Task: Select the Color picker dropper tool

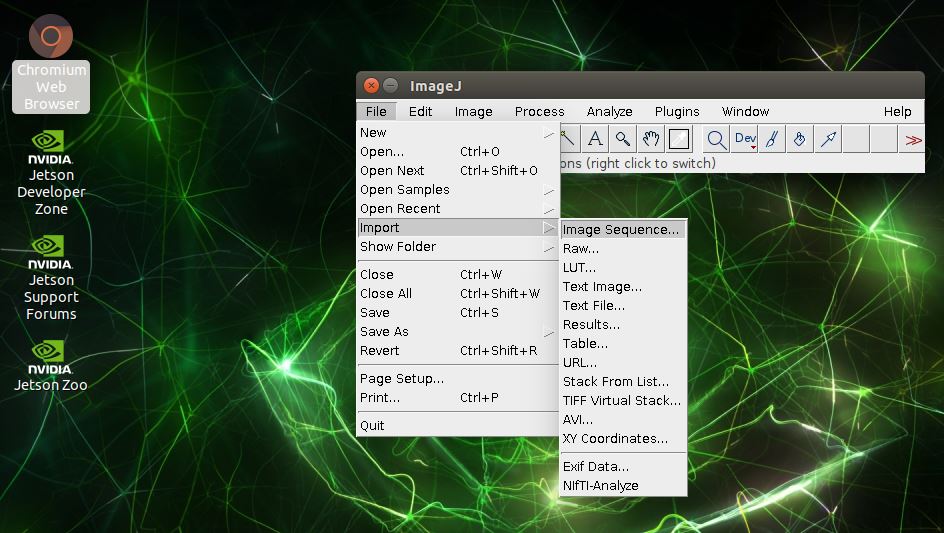Action: coord(679,140)
